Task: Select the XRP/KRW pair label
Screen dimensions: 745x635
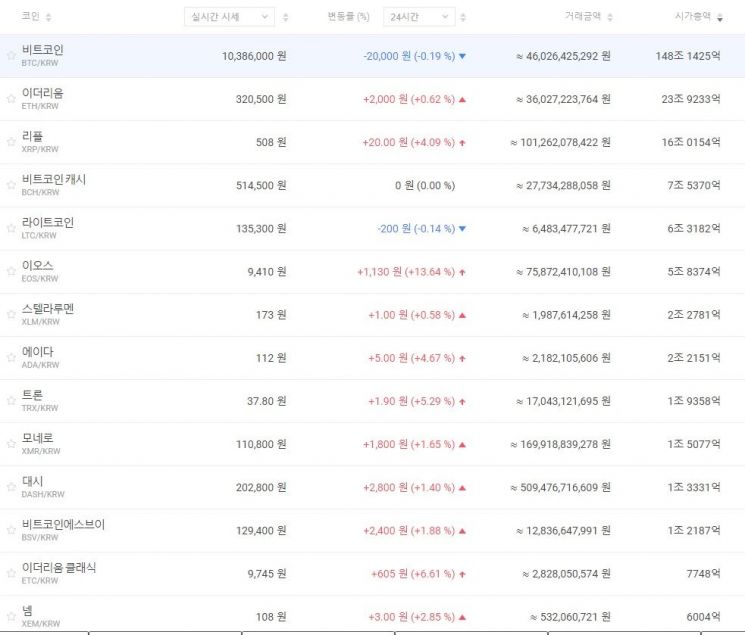Action: (40, 149)
